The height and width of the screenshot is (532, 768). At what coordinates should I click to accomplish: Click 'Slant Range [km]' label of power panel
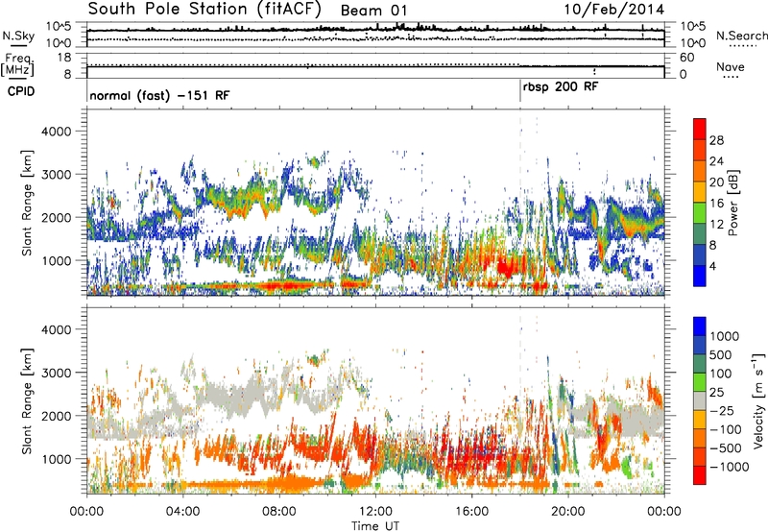[x=27, y=203]
